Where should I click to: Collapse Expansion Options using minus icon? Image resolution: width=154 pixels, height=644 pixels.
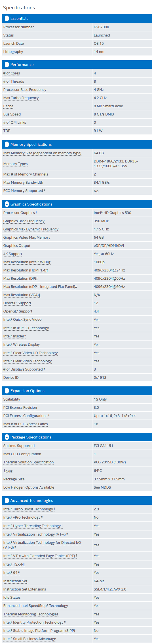(7, 391)
